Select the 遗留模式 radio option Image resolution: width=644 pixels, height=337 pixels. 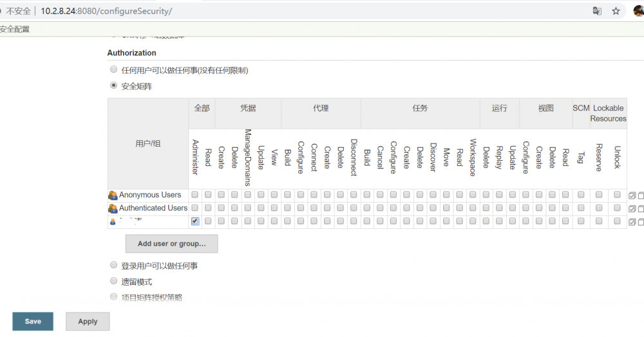114,281
